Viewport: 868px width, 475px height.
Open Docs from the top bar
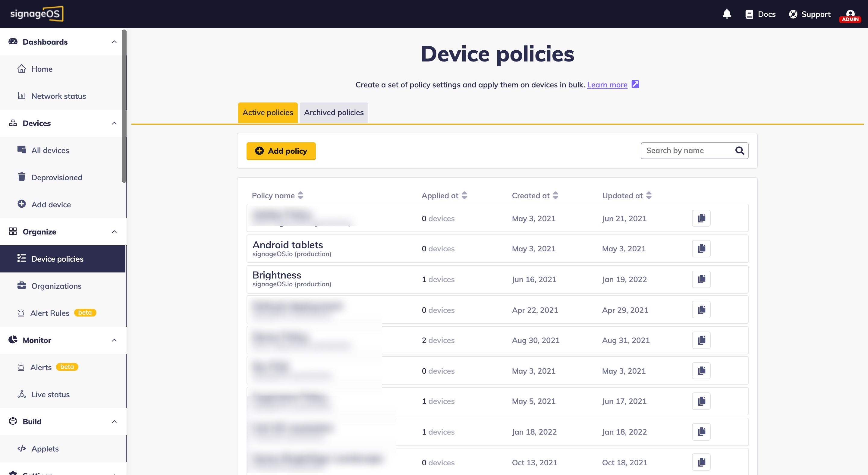coord(760,14)
